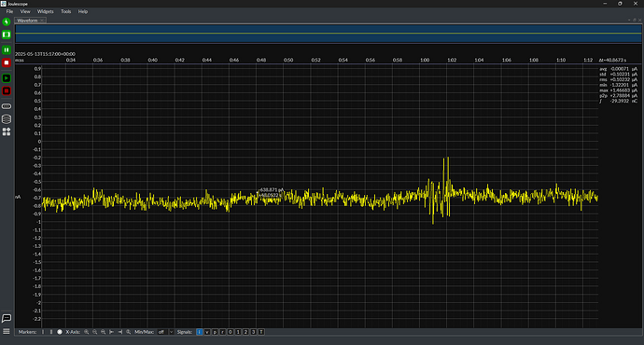This screenshot has height=345, width=644.
Task: Click the red stop recording icon
Action: [7, 62]
